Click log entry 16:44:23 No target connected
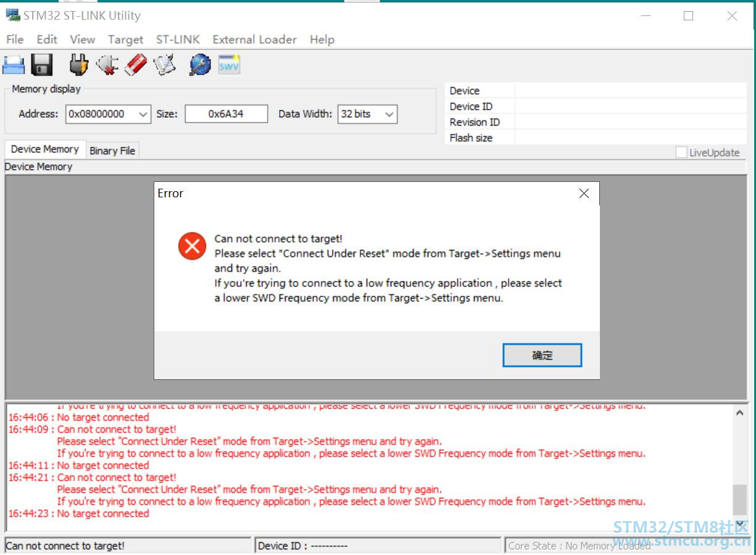 tap(78, 514)
